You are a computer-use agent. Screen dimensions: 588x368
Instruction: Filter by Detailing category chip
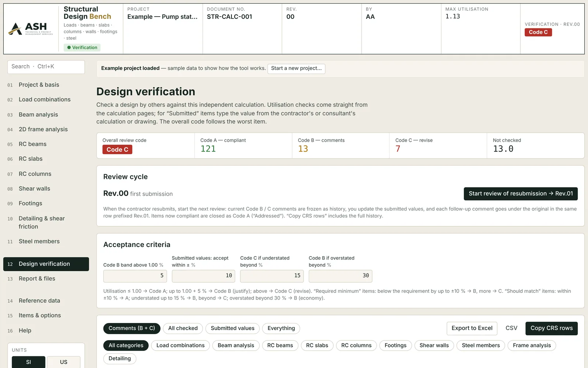[120, 359]
